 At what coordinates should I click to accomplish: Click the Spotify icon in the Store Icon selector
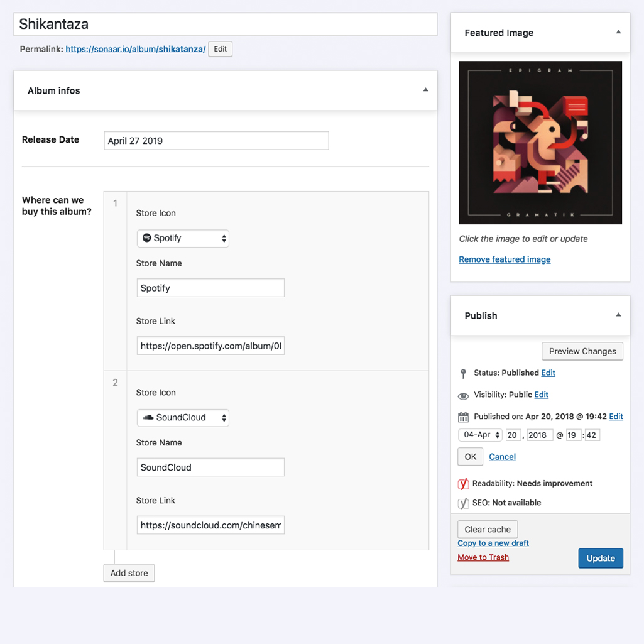(x=147, y=238)
